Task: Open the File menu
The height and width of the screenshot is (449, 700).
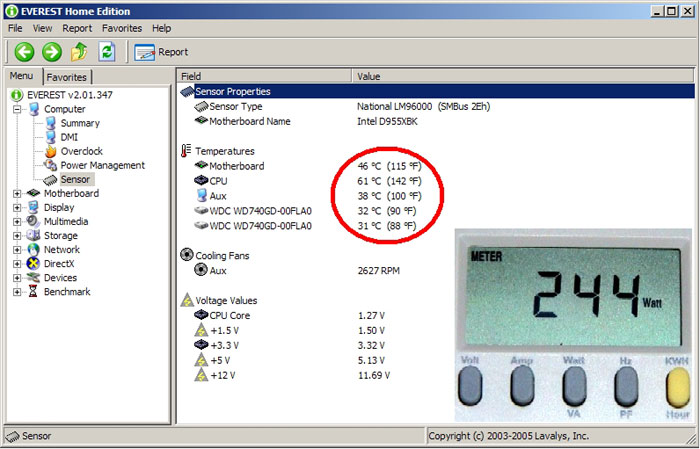Action: pyautogui.click(x=15, y=28)
